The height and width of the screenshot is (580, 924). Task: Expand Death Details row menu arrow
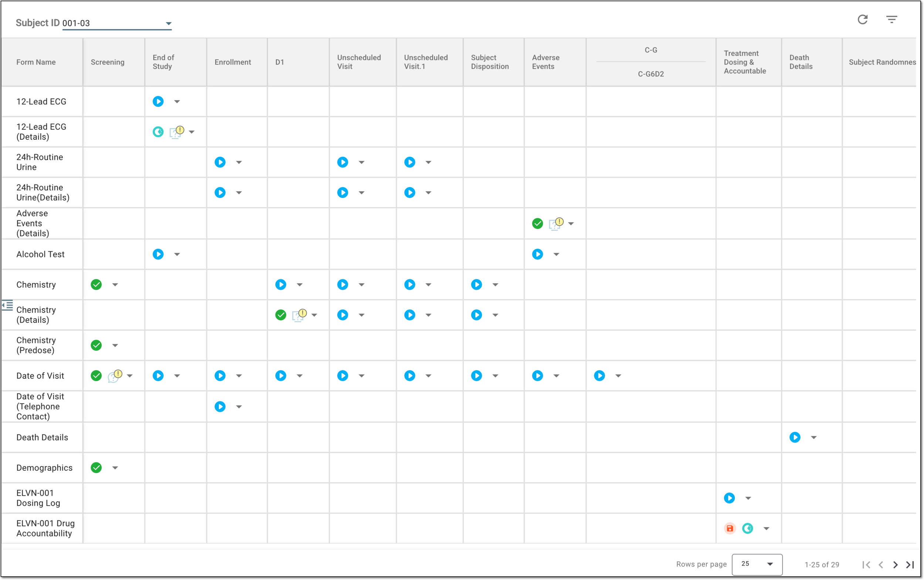(813, 437)
